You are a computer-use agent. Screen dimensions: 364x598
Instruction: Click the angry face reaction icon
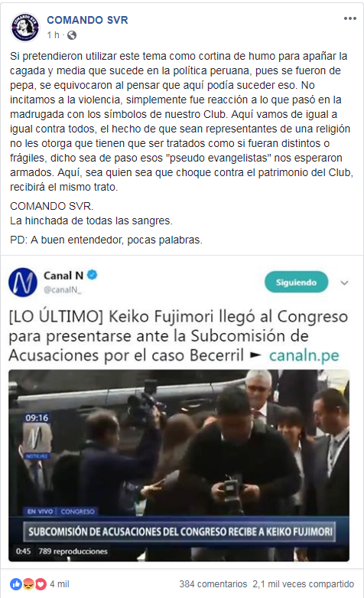tap(28, 584)
